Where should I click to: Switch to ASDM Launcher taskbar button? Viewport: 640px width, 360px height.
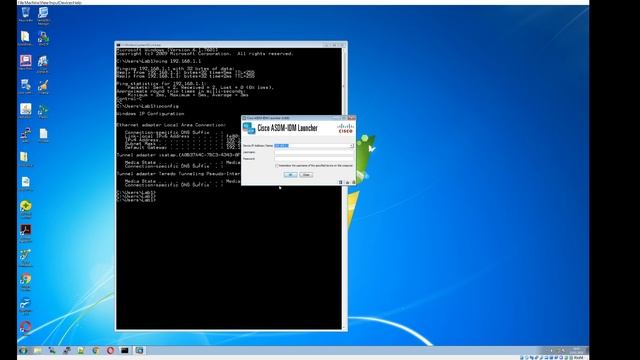(140, 350)
